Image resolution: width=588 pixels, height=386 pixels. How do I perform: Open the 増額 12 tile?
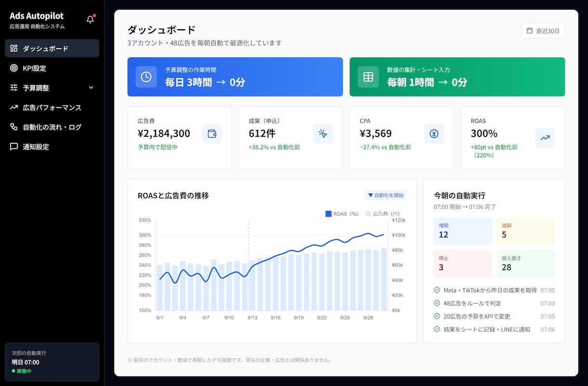tap(463, 231)
